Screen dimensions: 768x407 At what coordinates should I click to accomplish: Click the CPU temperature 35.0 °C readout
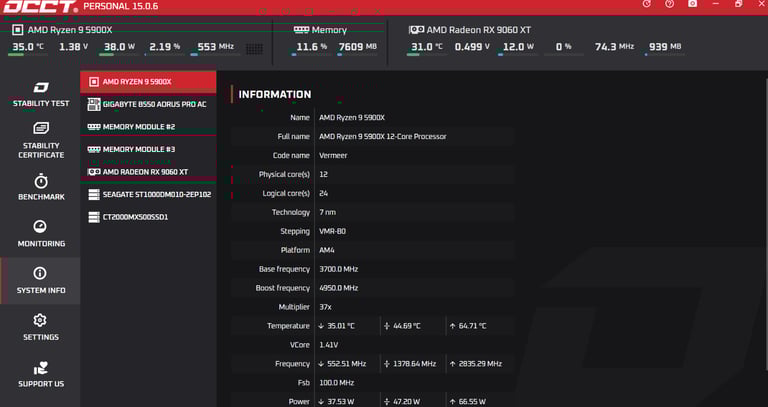pos(27,47)
